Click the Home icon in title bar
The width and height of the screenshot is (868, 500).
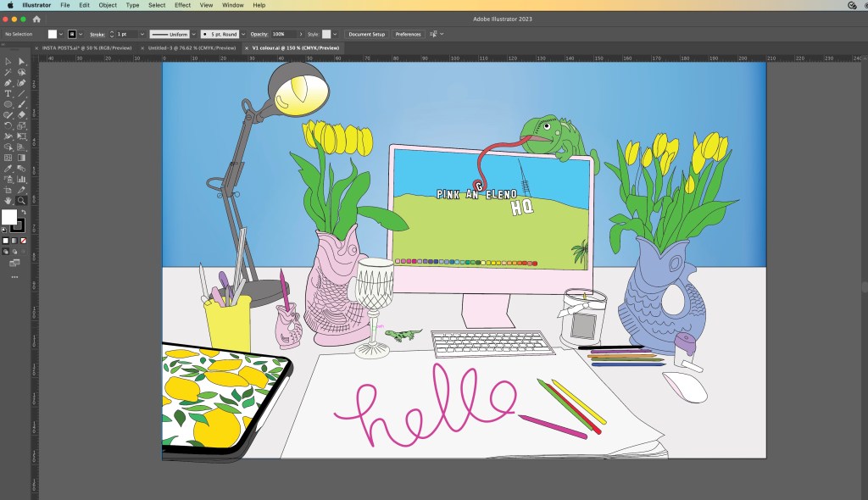(x=36, y=19)
